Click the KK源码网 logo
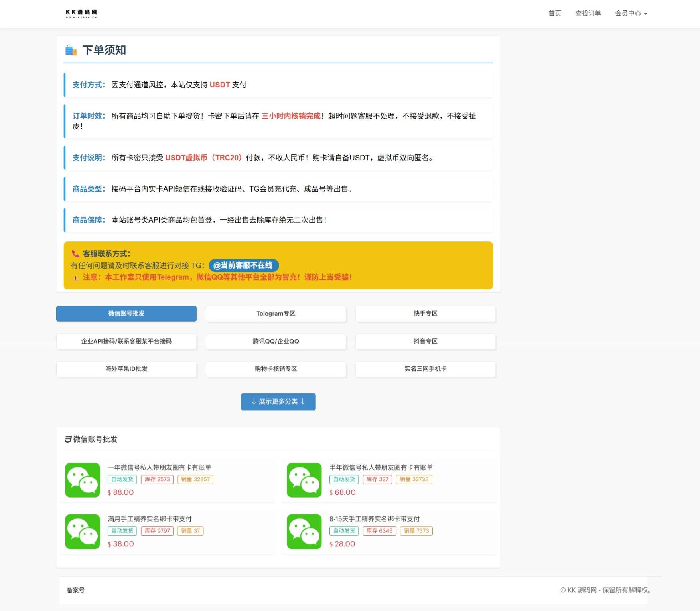This screenshot has height=611, width=700. pos(81,14)
